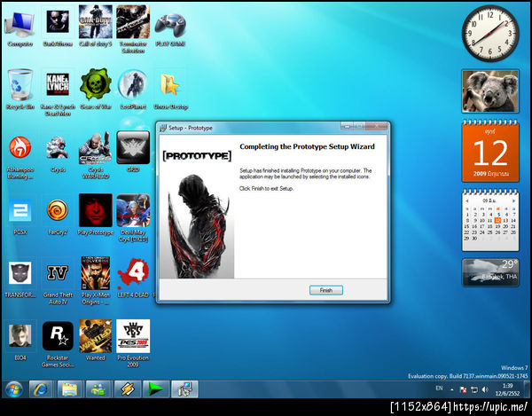
Task: Select the Terminator Salvation desktop icon
Action: coord(133,29)
